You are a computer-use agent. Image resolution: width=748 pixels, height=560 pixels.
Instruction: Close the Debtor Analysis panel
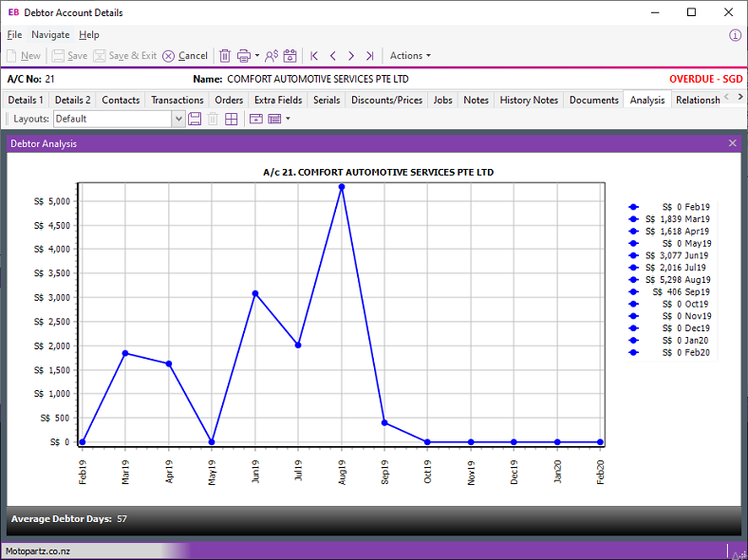click(733, 143)
